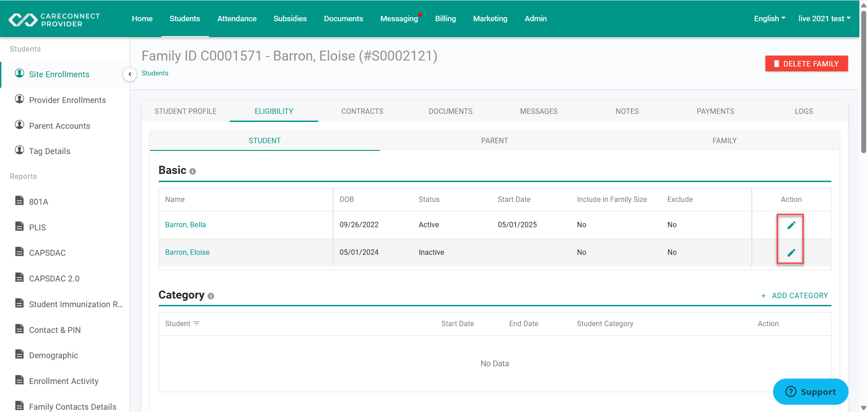Click the CAPSDAC 2.0 document icon
868x412 pixels.
19,277
